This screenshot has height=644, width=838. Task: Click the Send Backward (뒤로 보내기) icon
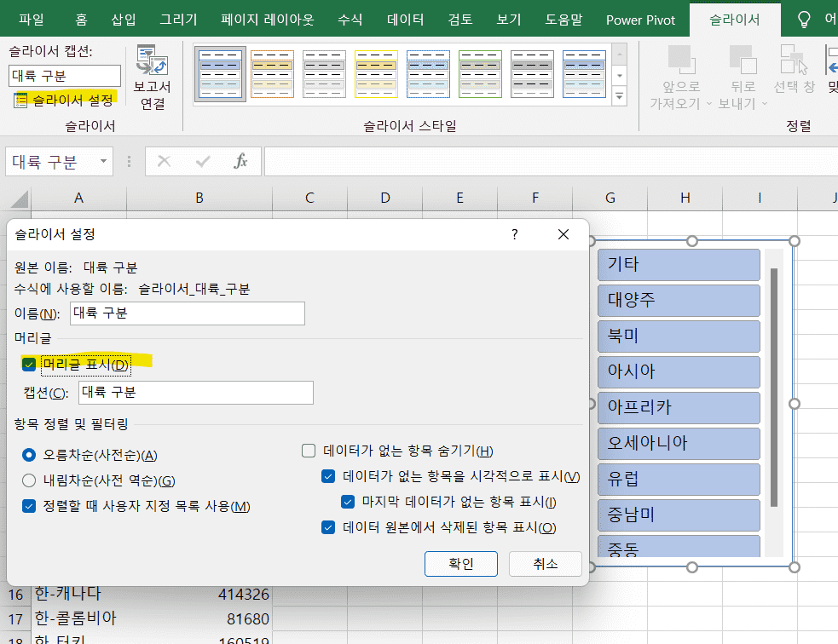[743, 60]
